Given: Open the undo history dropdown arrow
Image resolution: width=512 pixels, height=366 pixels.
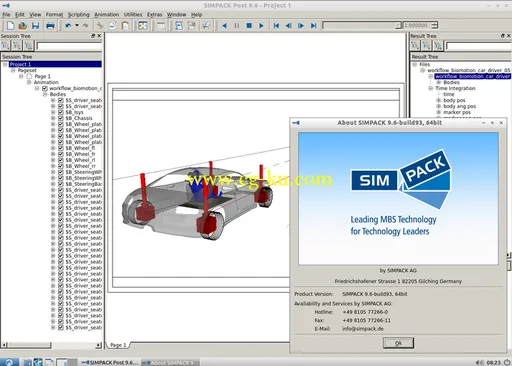Looking at the screenshot, I should [x=77, y=25].
